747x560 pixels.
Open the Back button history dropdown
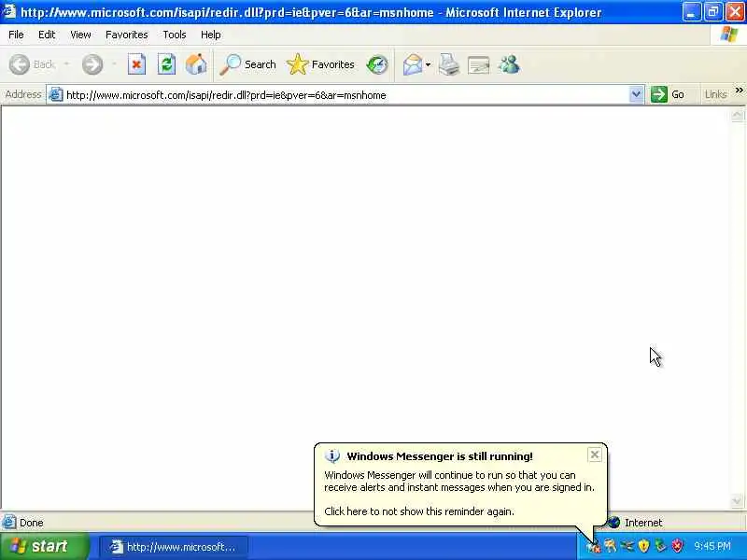pyautogui.click(x=66, y=64)
